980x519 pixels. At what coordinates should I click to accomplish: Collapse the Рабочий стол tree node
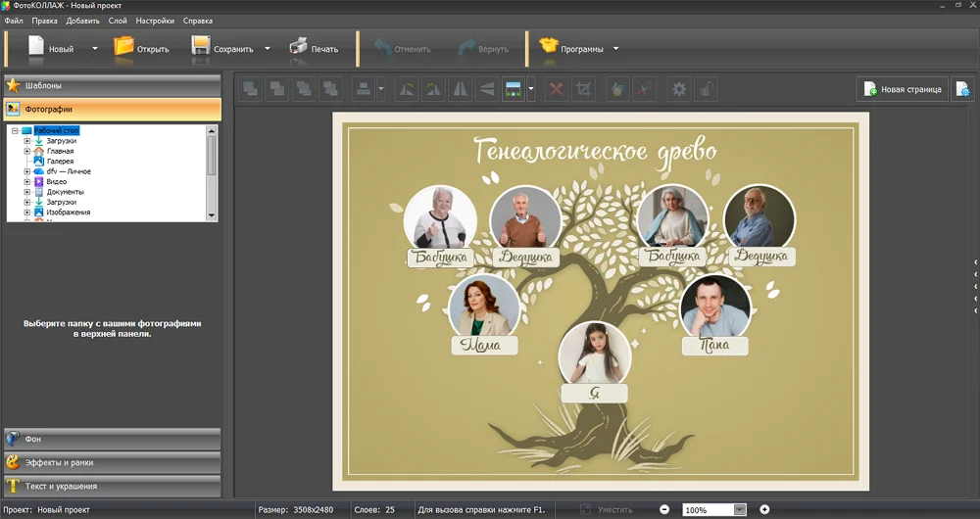[x=16, y=130]
